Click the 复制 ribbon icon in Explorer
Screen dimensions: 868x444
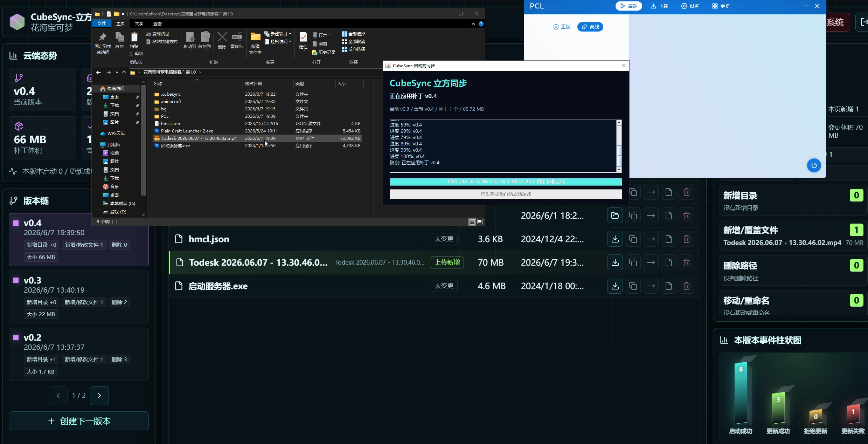coord(119,41)
